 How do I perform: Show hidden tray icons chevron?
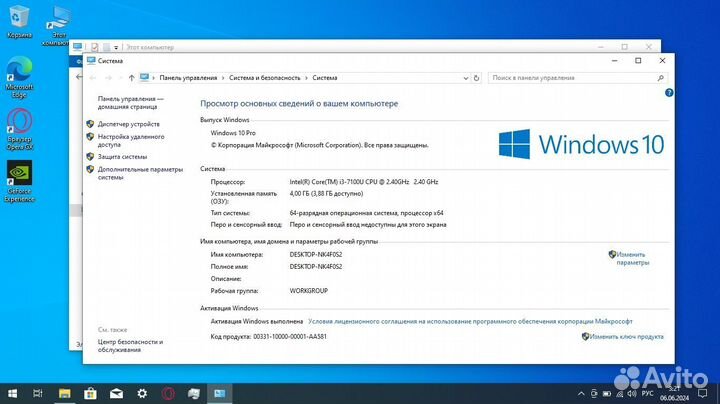coord(581,393)
